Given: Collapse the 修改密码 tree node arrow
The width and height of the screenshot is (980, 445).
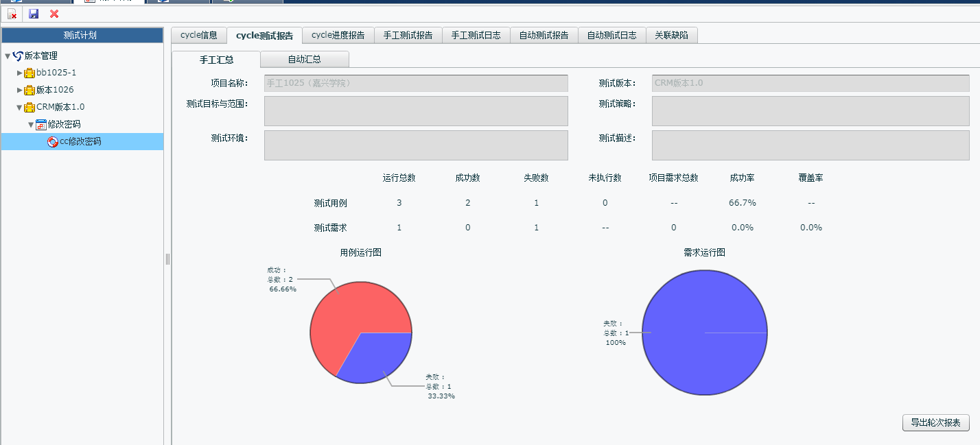Looking at the screenshot, I should (x=31, y=124).
